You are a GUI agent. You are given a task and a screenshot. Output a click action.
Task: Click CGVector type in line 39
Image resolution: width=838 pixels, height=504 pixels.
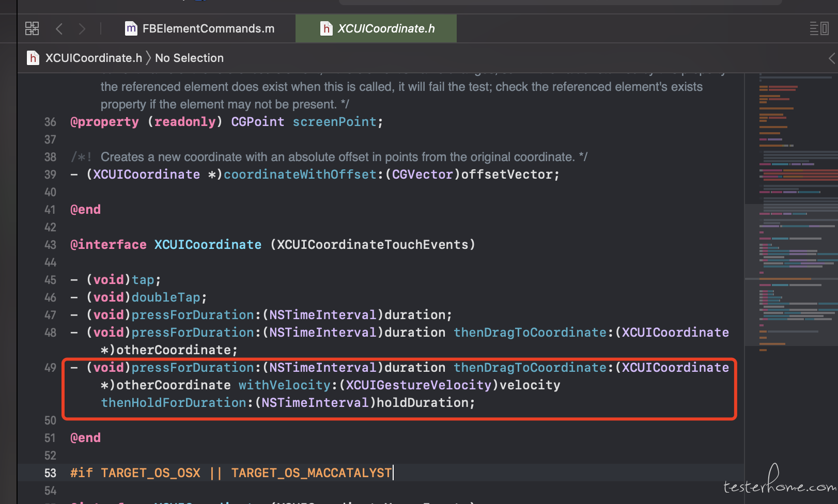tap(423, 175)
